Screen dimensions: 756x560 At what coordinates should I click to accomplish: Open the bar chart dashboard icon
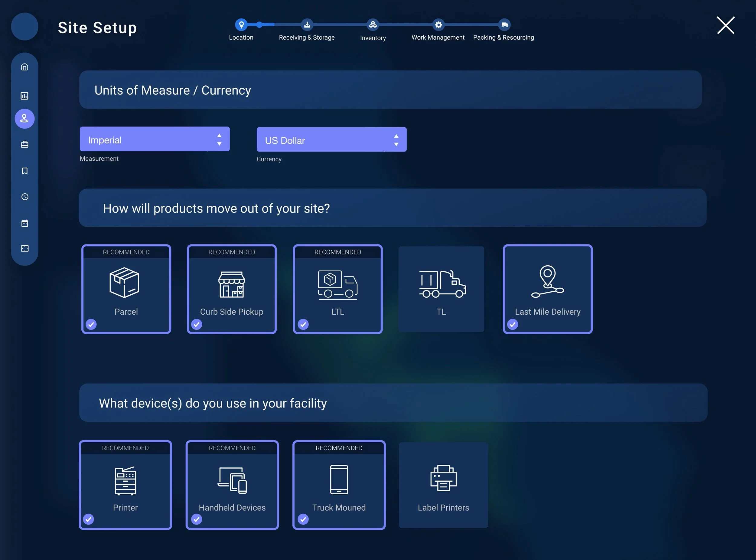tap(24, 96)
